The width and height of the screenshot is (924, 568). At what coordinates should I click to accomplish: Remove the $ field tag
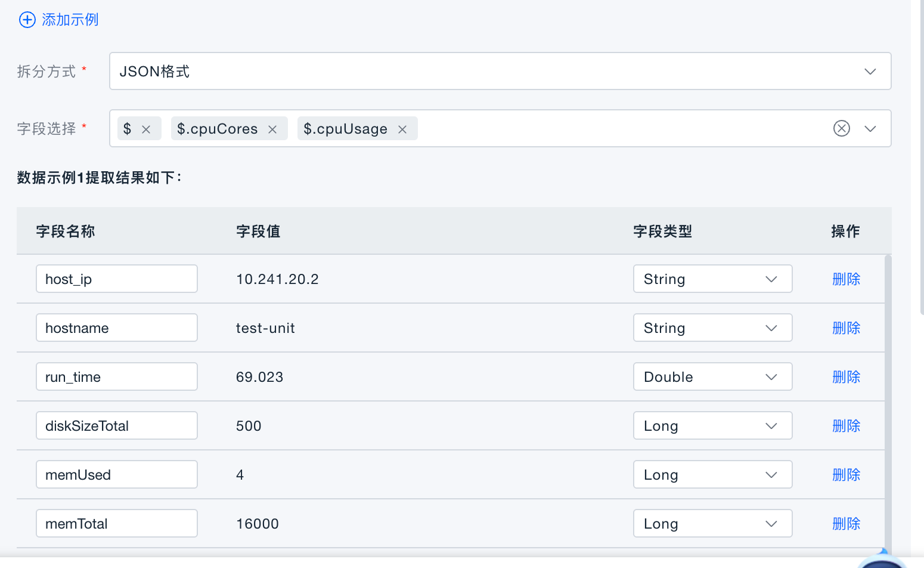tap(147, 128)
